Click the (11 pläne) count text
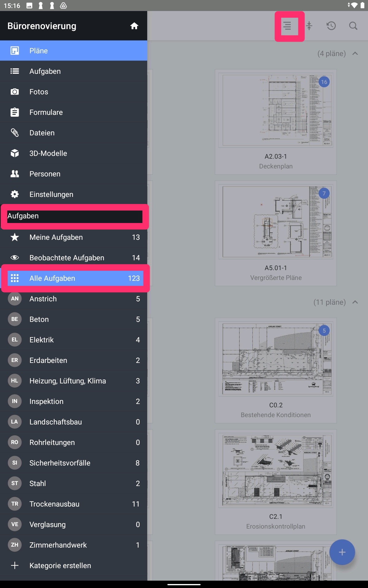This screenshot has width=368, height=588. [330, 302]
